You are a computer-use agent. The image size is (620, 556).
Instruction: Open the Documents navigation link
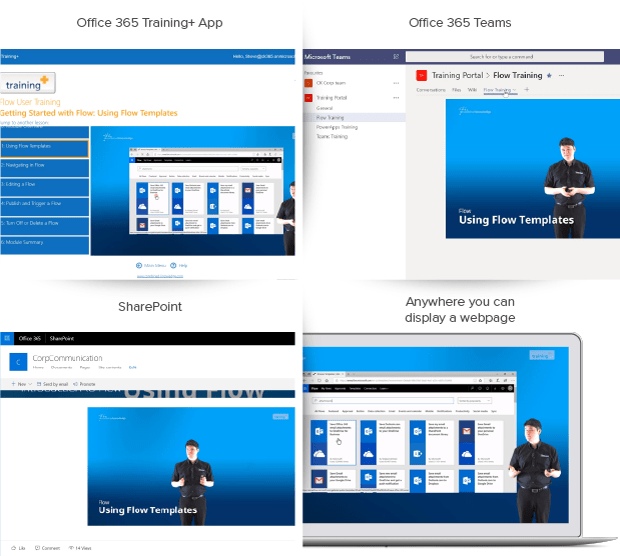tap(61, 367)
